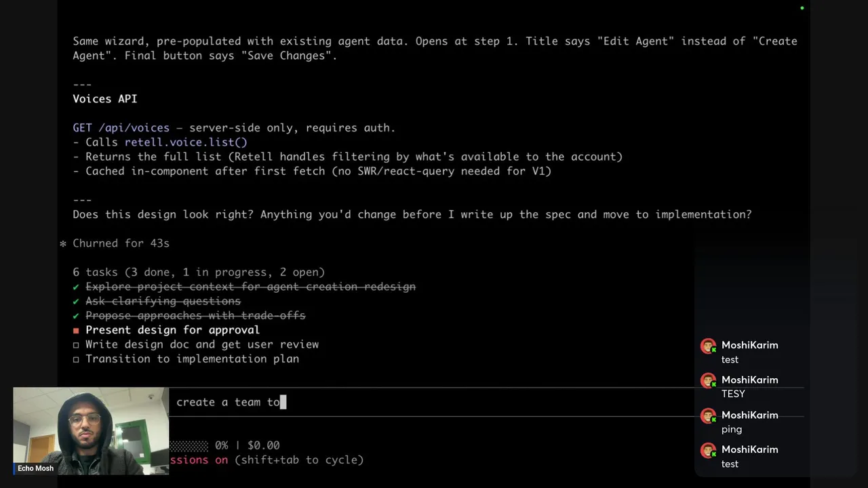Click the asterisk icon beside "Churned for 43s"
Image resolution: width=868 pixels, height=488 pixels.
pyautogui.click(x=63, y=244)
